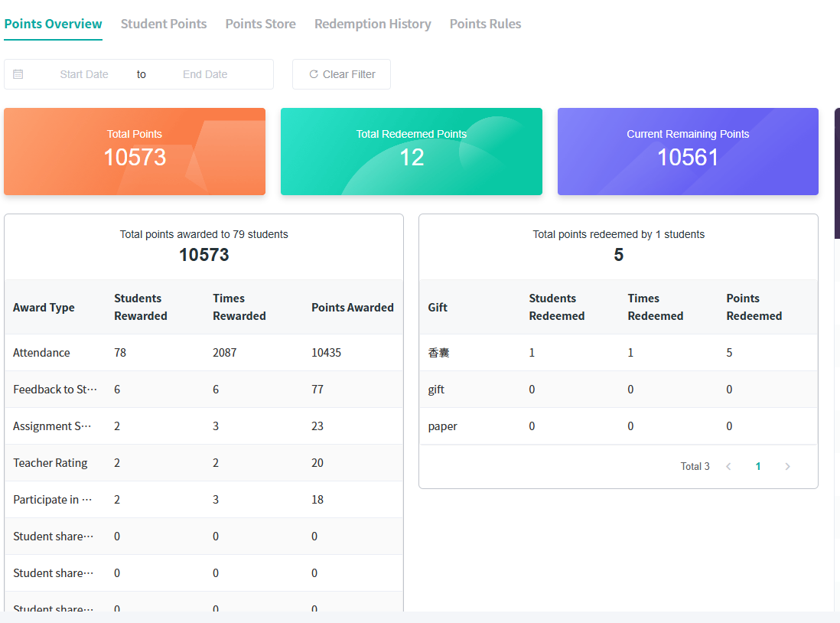Viewport: 840px width, 623px height.
Task: Click the Points Awarded column header
Action: (352, 308)
